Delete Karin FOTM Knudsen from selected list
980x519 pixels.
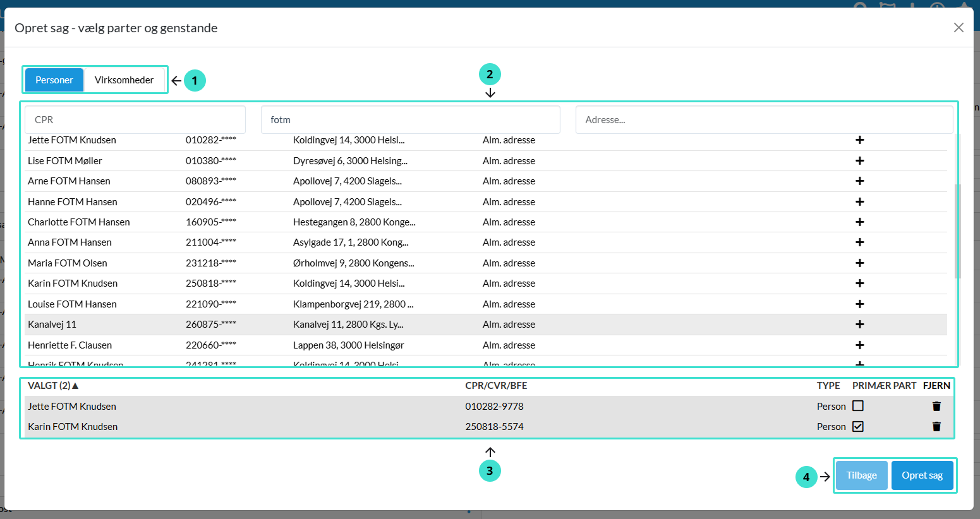(x=936, y=427)
